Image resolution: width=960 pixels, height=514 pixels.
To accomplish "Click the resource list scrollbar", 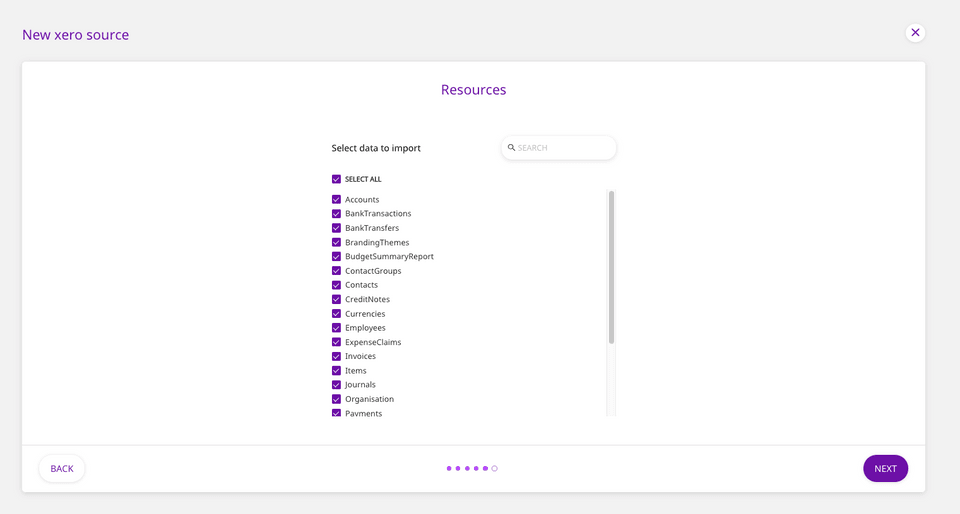I will point(611,267).
